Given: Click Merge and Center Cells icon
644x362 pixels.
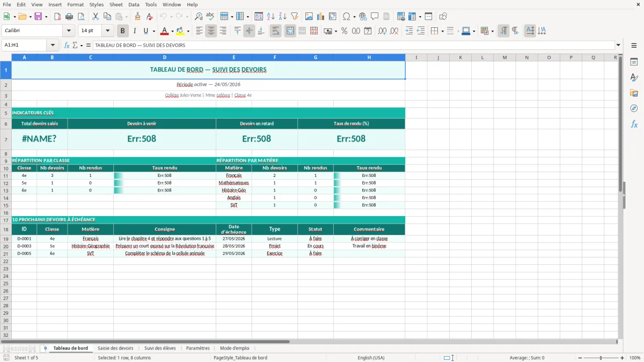Looking at the screenshot, I should [x=290, y=31].
